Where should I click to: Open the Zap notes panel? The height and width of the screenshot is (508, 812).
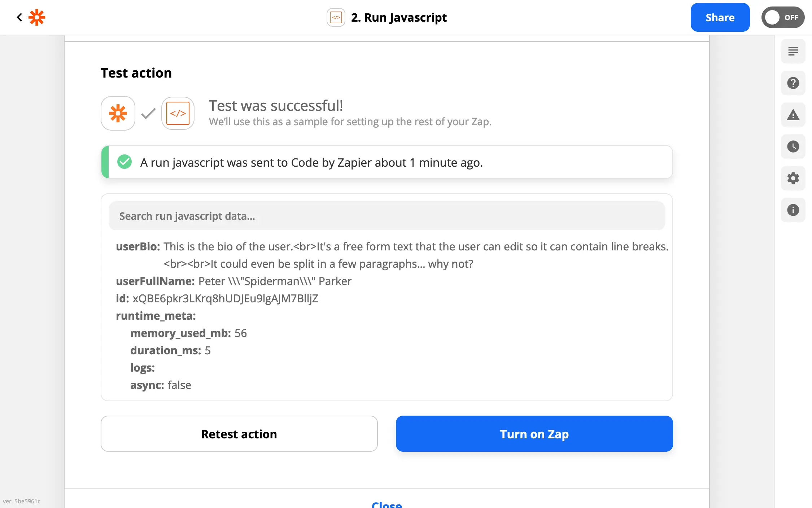pos(793,51)
